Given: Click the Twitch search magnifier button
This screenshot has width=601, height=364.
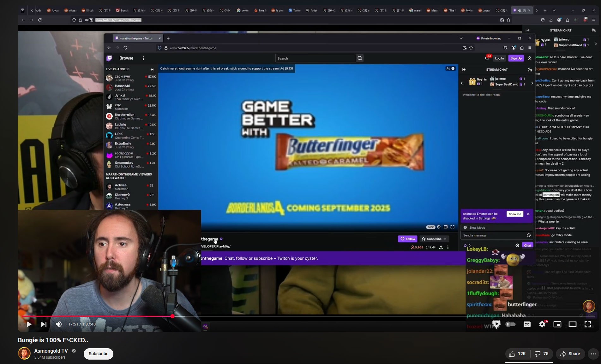Looking at the screenshot, I should click(360, 58).
